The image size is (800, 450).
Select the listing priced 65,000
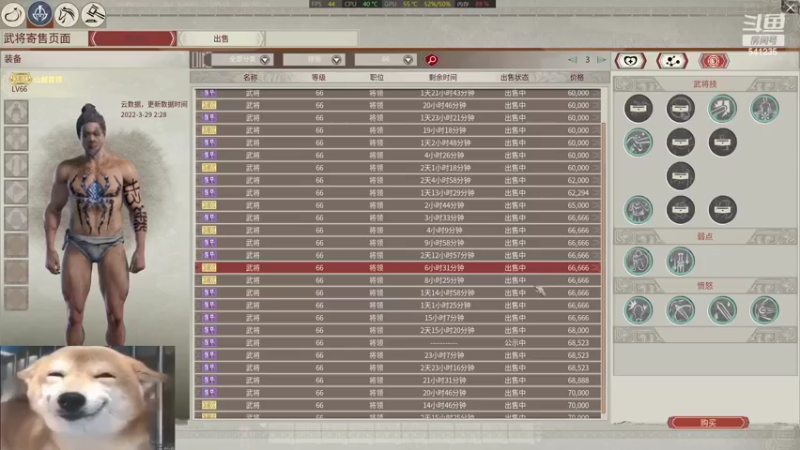(x=397, y=205)
